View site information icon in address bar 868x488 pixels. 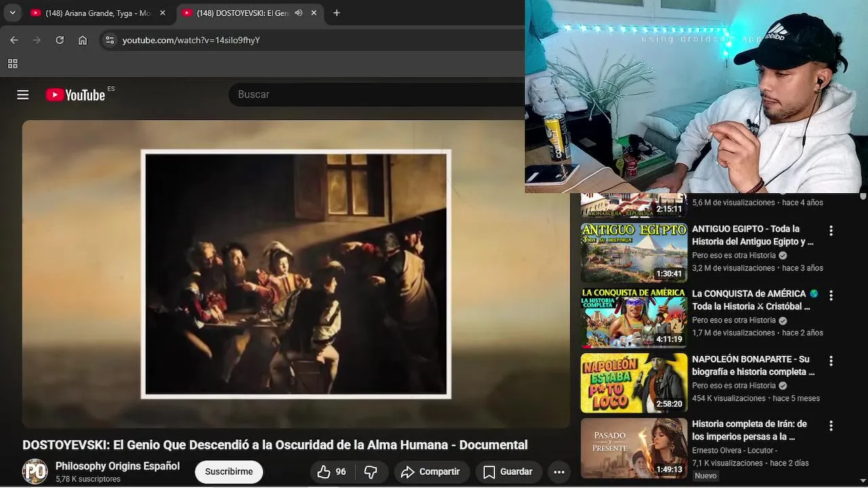pyautogui.click(x=110, y=40)
